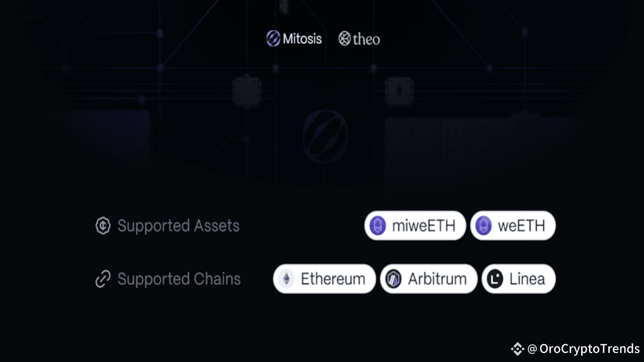Click the Binance watermark logo icon
This screenshot has height=362, width=644.
517,348
